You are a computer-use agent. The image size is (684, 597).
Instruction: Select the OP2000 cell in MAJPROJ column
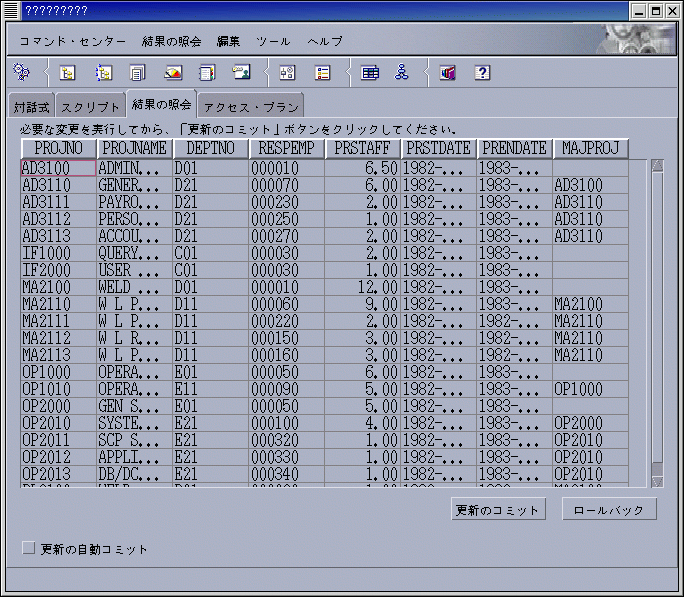click(590, 423)
